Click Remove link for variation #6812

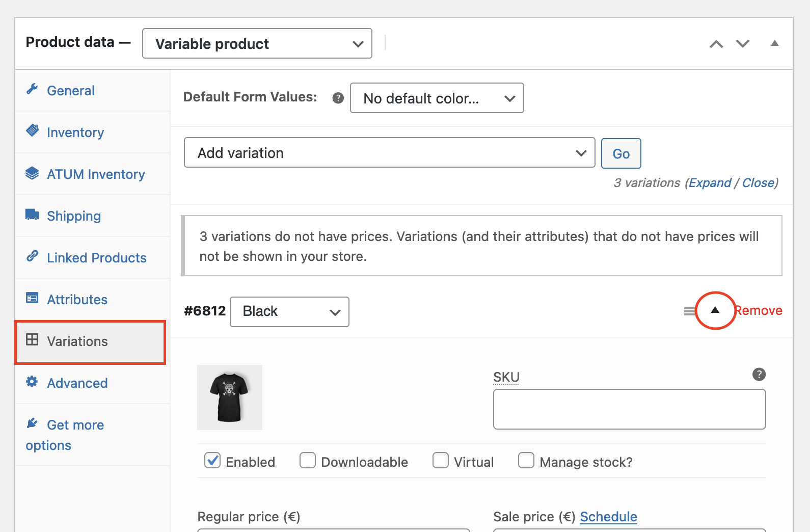click(760, 311)
